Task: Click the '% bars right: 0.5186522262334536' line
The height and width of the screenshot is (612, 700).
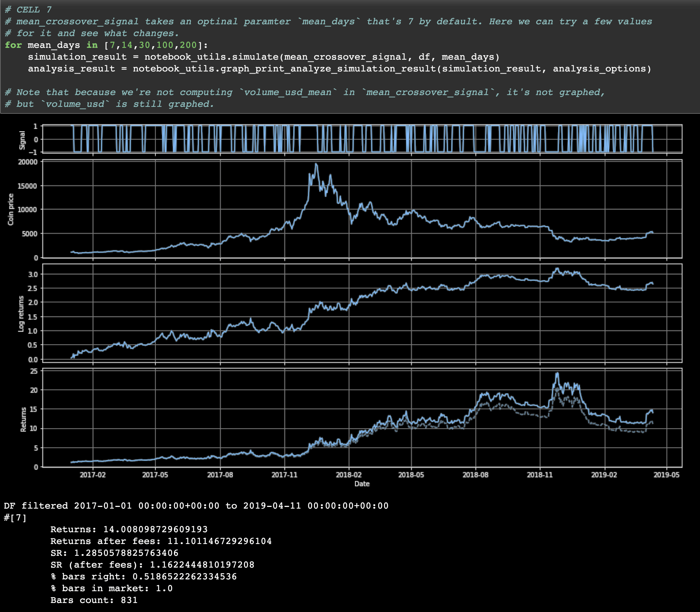Action: point(144,577)
